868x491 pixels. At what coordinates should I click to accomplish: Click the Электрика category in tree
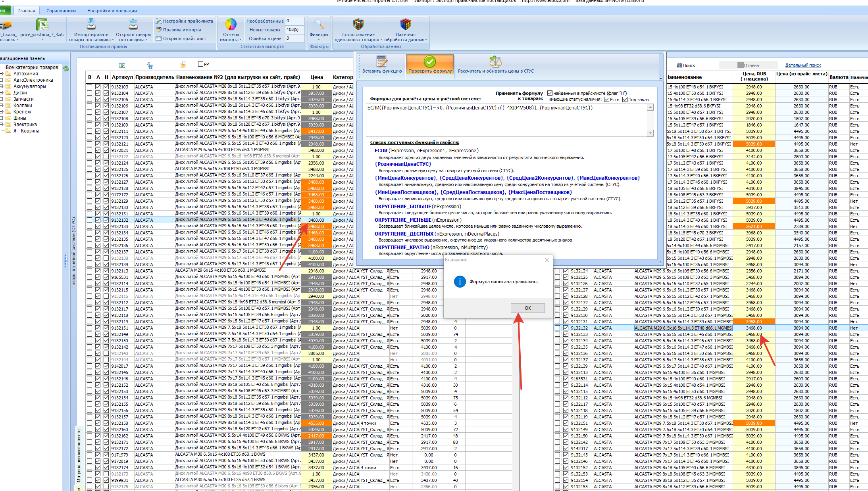[25, 125]
